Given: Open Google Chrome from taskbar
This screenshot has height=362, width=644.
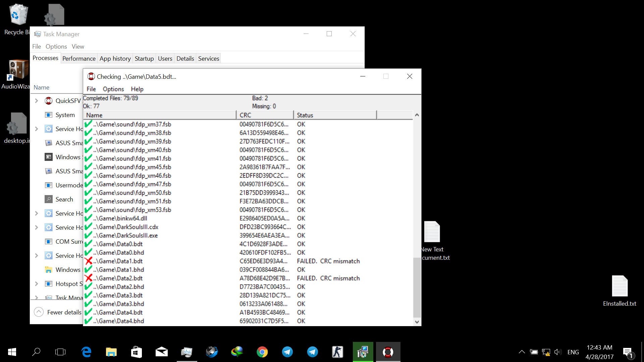Looking at the screenshot, I should (262, 352).
